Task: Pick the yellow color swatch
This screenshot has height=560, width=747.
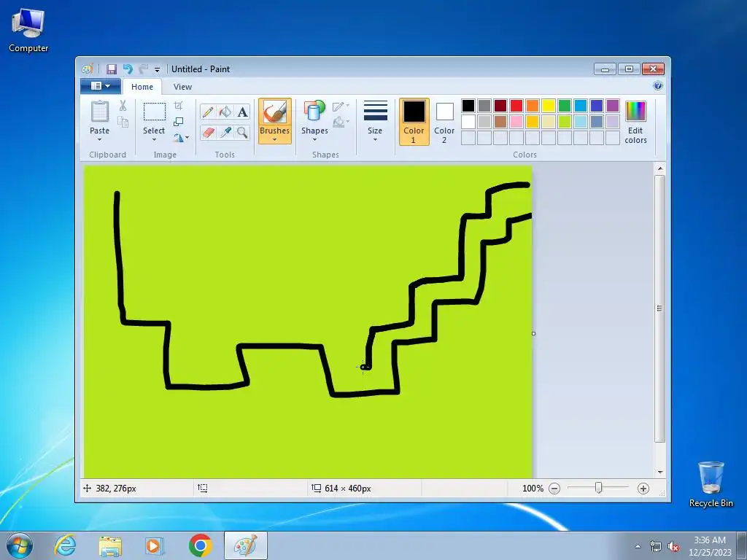Action: [549, 106]
